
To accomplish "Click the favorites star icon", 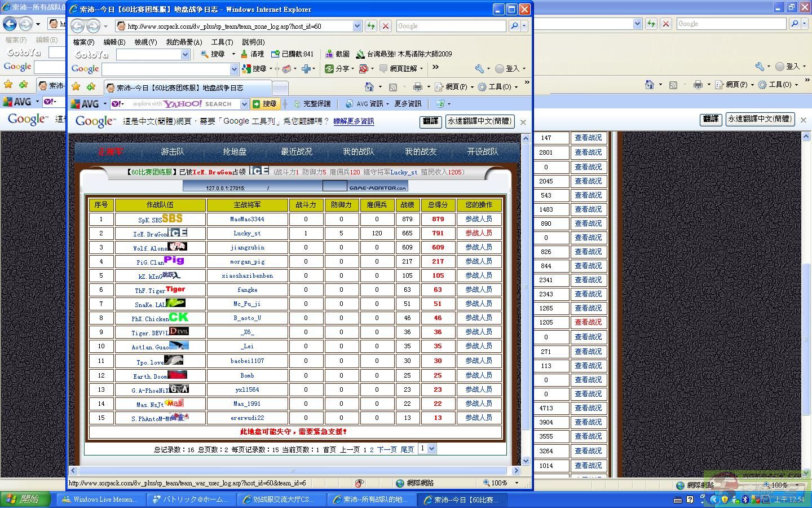I will coord(76,87).
